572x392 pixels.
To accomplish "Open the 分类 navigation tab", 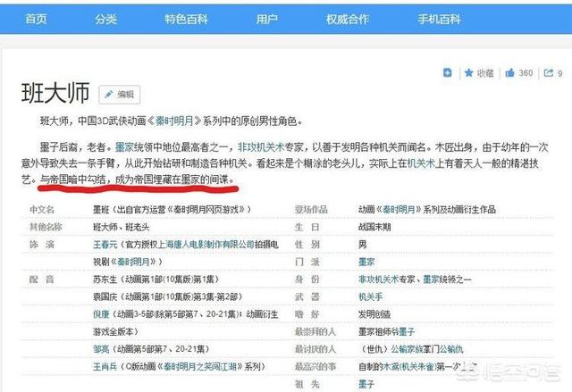I will [105, 19].
